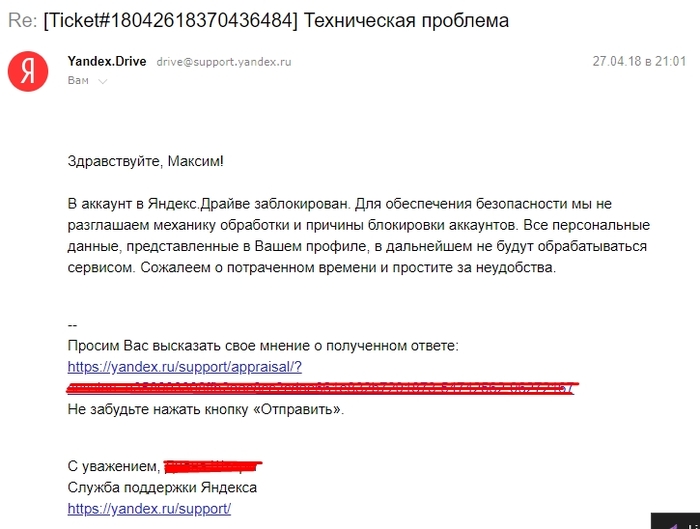Click the subject text "Техническая проблема"
This screenshot has width=700, height=529.
[407, 20]
